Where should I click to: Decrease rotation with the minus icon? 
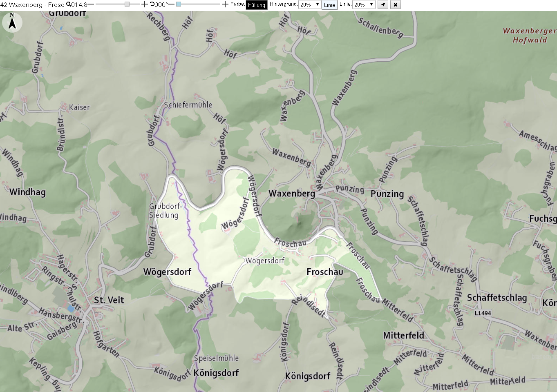[x=171, y=4]
